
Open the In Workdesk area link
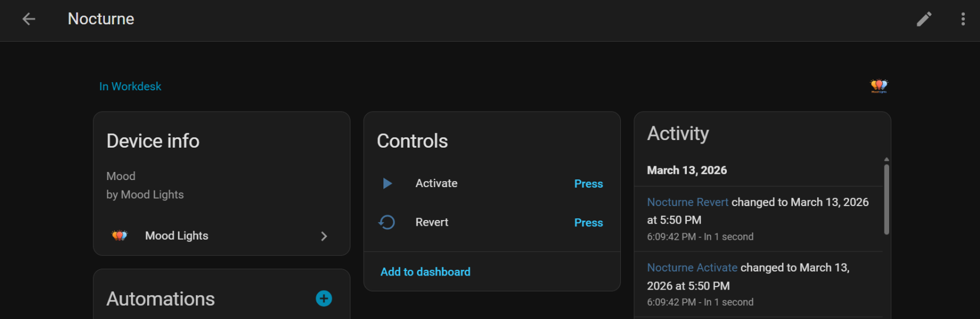(130, 86)
